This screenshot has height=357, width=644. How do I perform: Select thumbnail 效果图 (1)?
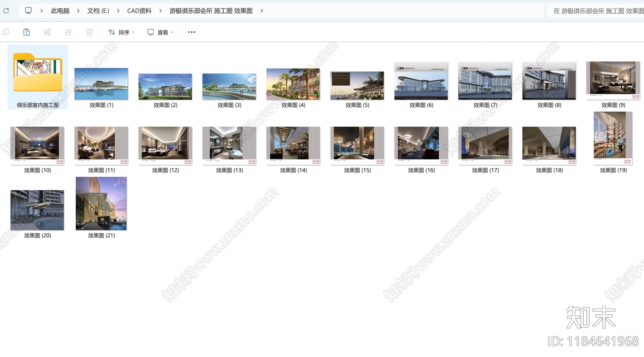pyautogui.click(x=101, y=84)
